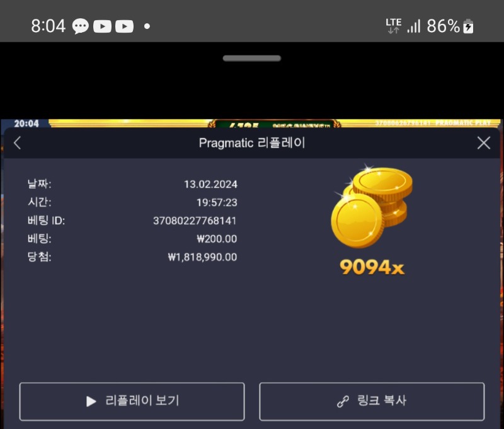
Task: Click the date value 13.02.2024
Action: pos(210,185)
